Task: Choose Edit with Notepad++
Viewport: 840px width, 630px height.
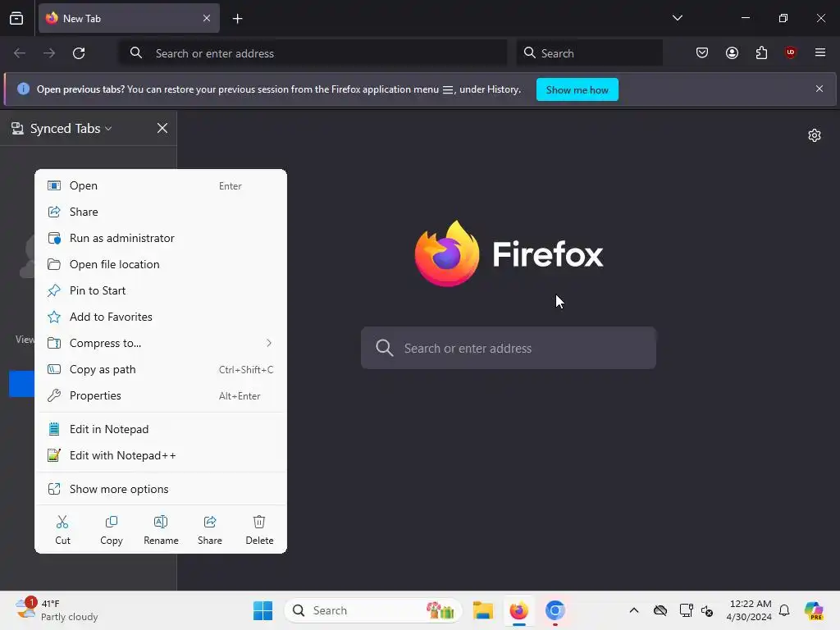Action: [x=161, y=456]
